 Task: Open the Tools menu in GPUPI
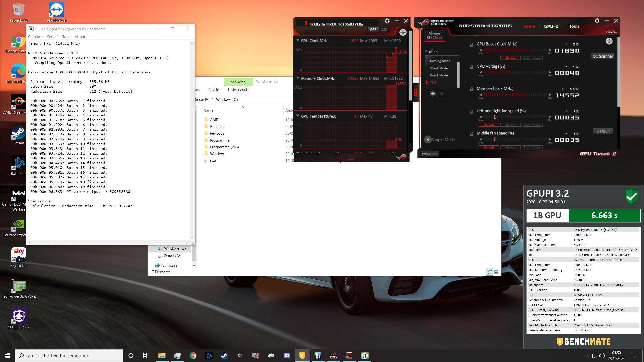pyautogui.click(x=67, y=37)
